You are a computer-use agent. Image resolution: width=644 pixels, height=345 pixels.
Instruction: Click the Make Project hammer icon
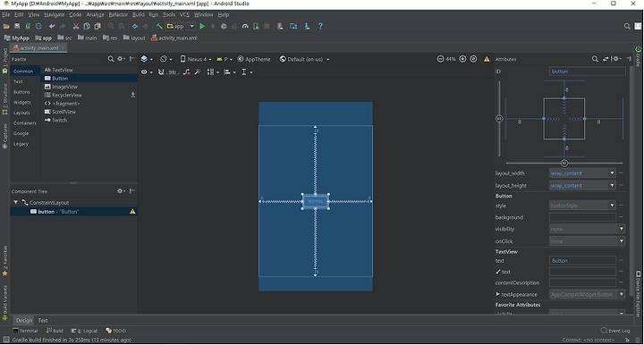pyautogui.click(x=159, y=26)
